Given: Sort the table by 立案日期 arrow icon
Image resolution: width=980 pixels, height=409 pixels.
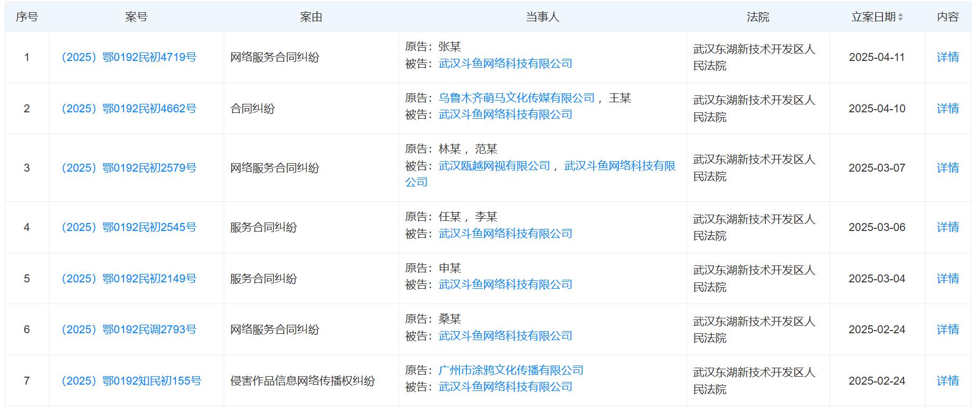Looking at the screenshot, I should click(900, 17).
